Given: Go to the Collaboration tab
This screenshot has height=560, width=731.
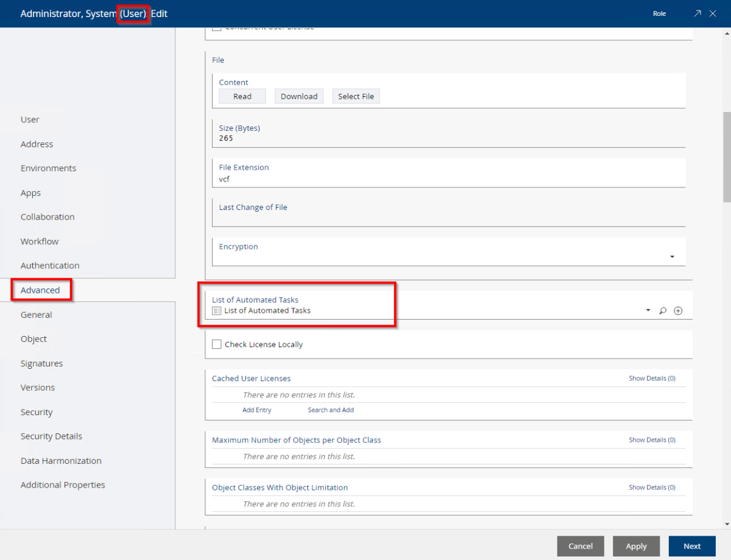Looking at the screenshot, I should point(48,217).
